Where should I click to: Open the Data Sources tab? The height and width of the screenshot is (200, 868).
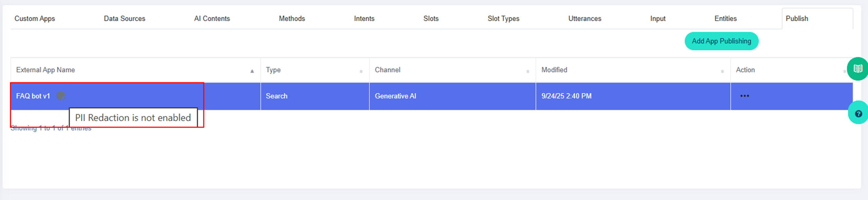[124, 19]
